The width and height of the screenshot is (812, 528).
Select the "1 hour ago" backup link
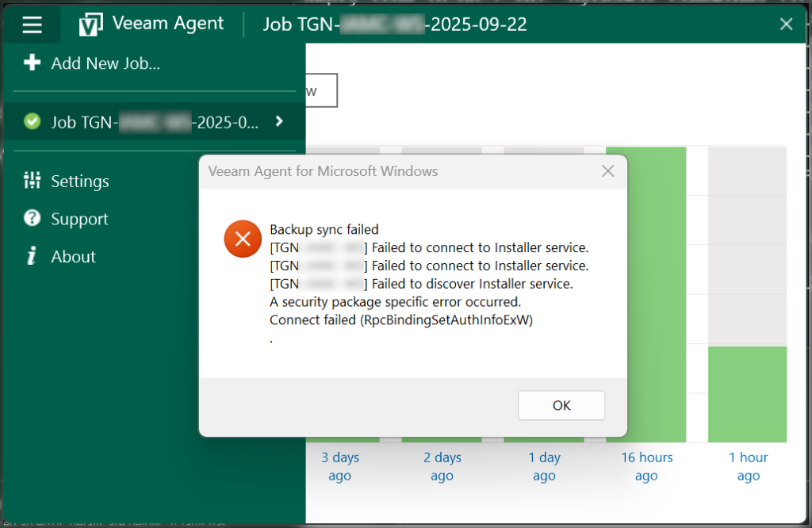point(749,466)
